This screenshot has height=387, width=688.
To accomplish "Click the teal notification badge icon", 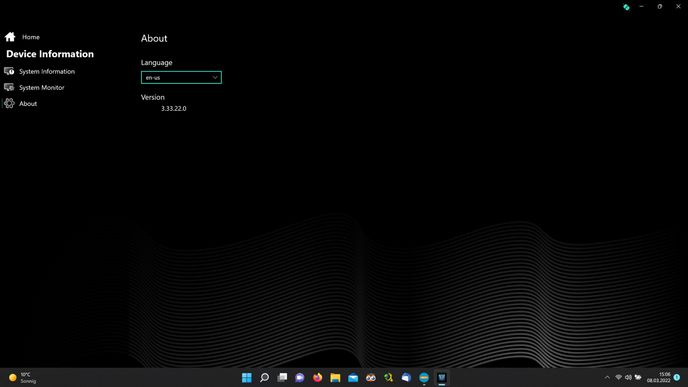I will coord(677,377).
